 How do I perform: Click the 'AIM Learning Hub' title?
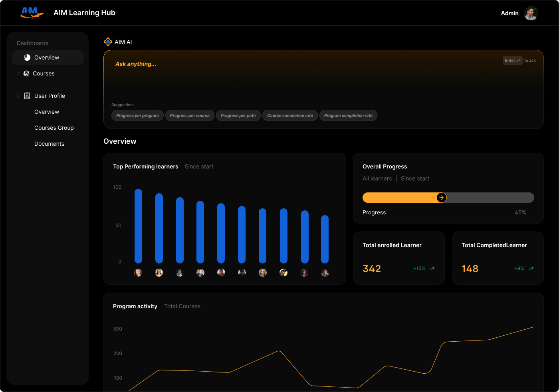[x=85, y=13]
